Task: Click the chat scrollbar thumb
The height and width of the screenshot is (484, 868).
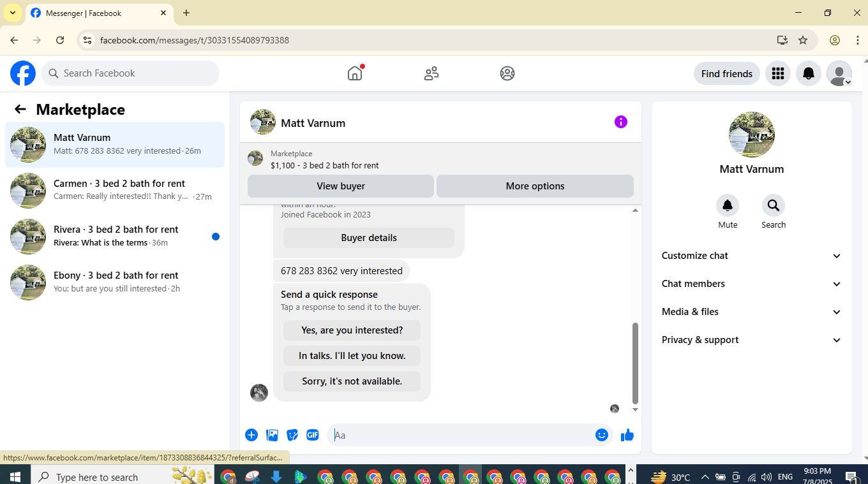Action: tap(635, 363)
